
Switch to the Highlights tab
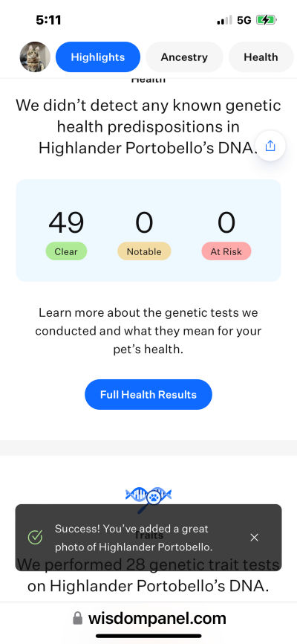click(97, 57)
